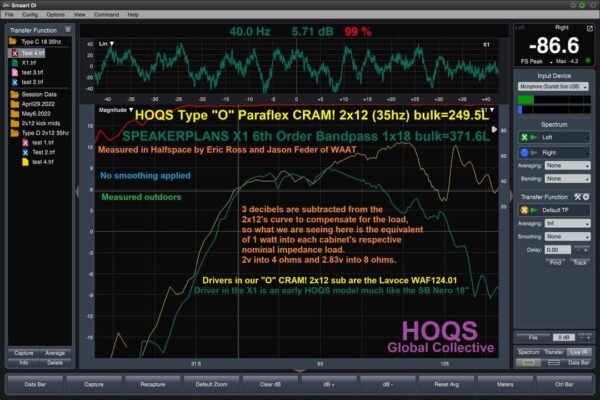Viewport: 600px width, 400px height.
Task: Select the single-pane view layout icon
Action: [528, 362]
